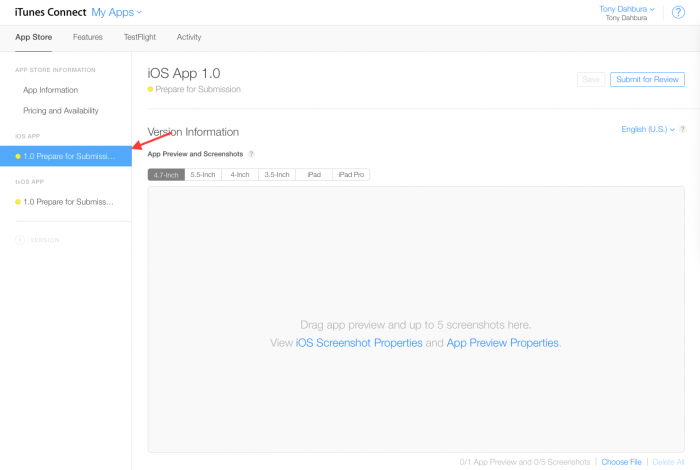Open App Preview Properties link
The height and width of the screenshot is (470, 700).
[503, 343]
